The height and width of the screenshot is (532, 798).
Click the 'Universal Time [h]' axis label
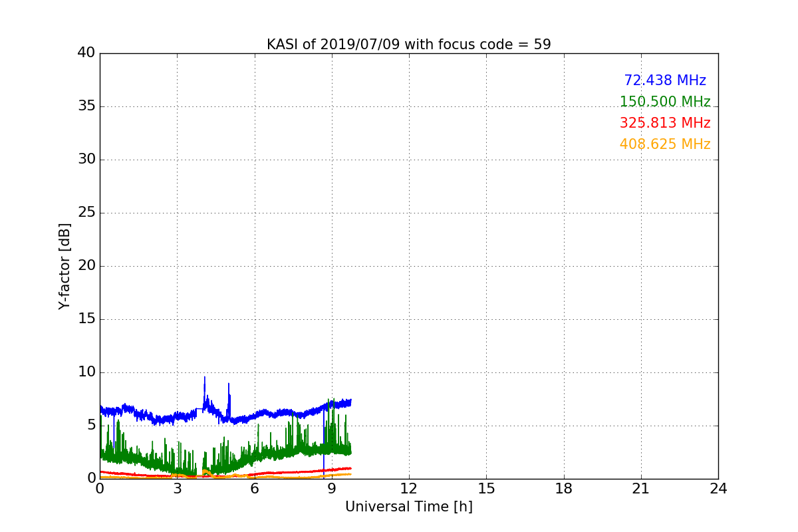[x=409, y=507]
